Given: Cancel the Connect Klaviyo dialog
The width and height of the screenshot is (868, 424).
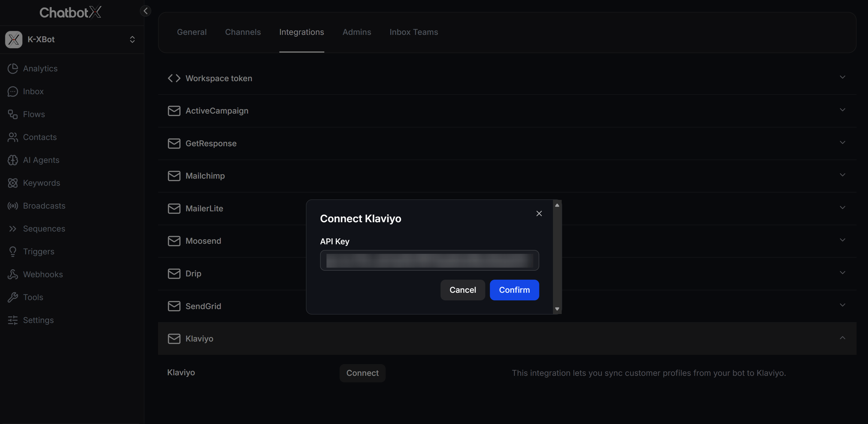Looking at the screenshot, I should click(463, 290).
